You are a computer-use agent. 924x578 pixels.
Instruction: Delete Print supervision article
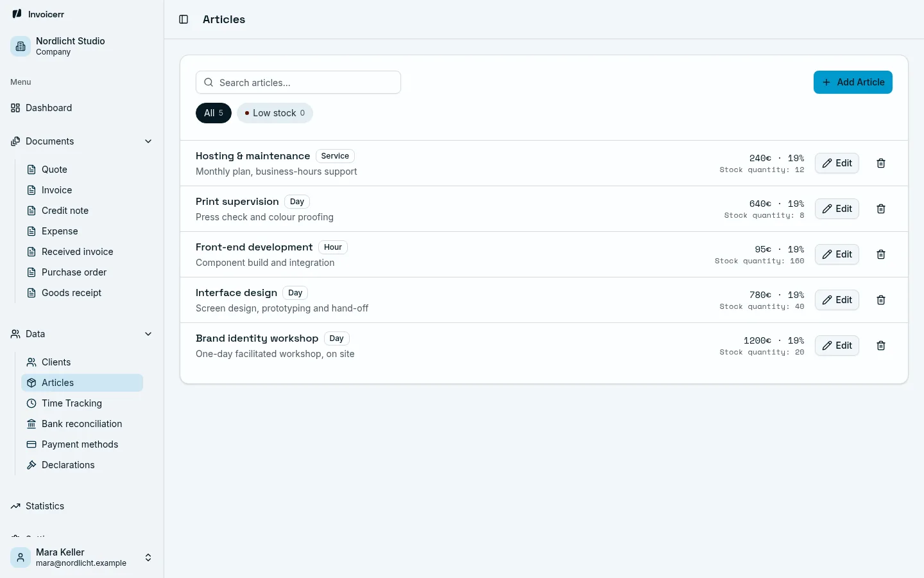pyautogui.click(x=881, y=209)
